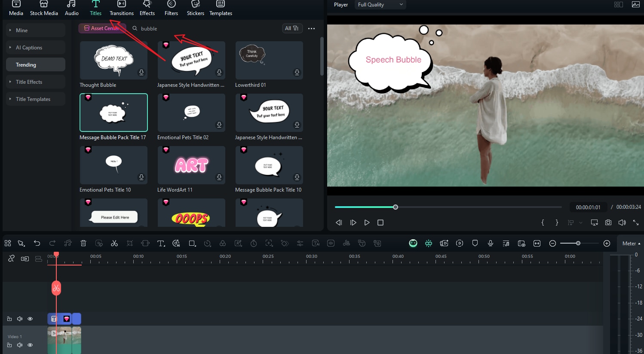Play the preview video
The height and width of the screenshot is (354, 644).
(x=367, y=223)
